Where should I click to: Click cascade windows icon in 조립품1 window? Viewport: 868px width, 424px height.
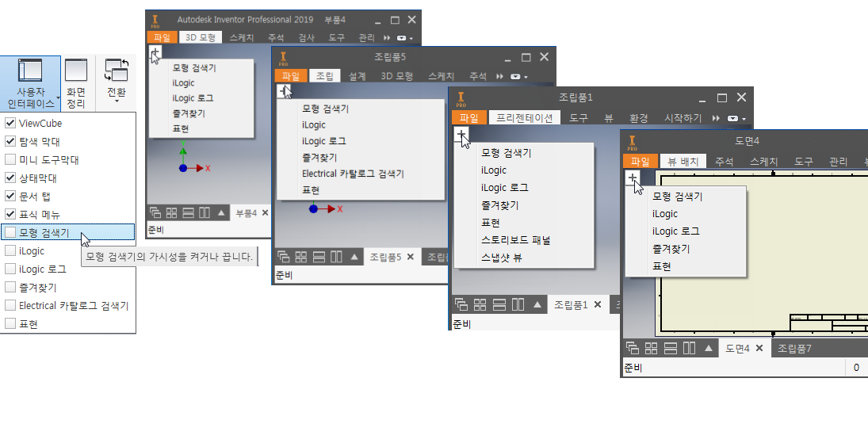click(461, 304)
